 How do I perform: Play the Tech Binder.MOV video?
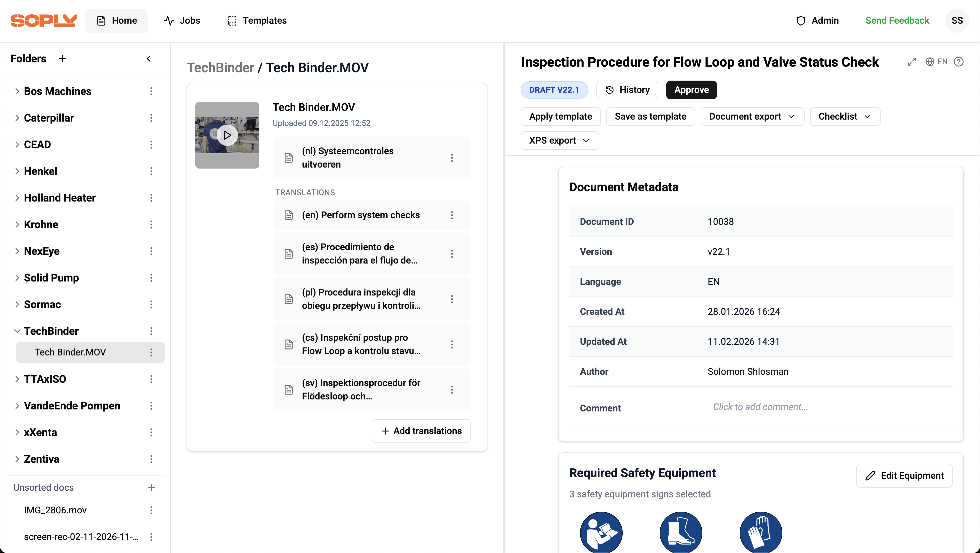(x=227, y=135)
